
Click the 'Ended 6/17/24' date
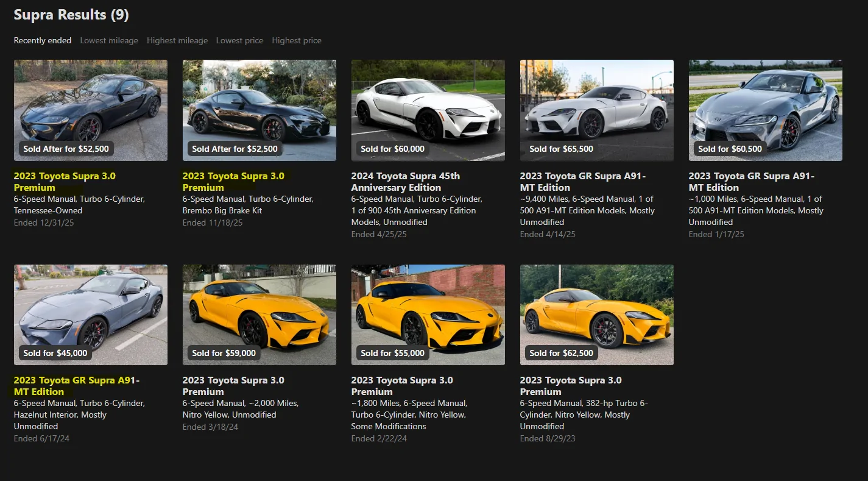(x=41, y=438)
